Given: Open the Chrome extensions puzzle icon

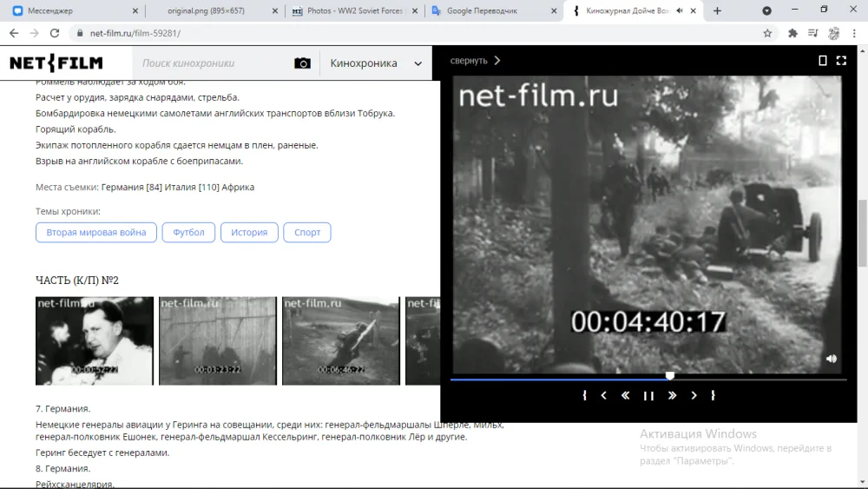Looking at the screenshot, I should [792, 33].
